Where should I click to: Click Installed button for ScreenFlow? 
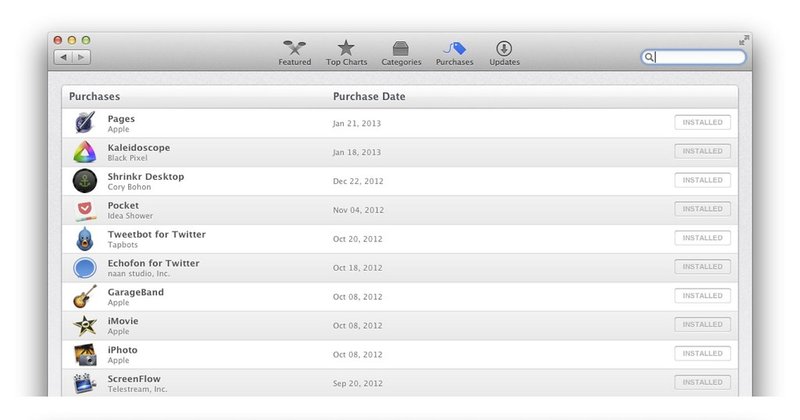click(x=702, y=382)
